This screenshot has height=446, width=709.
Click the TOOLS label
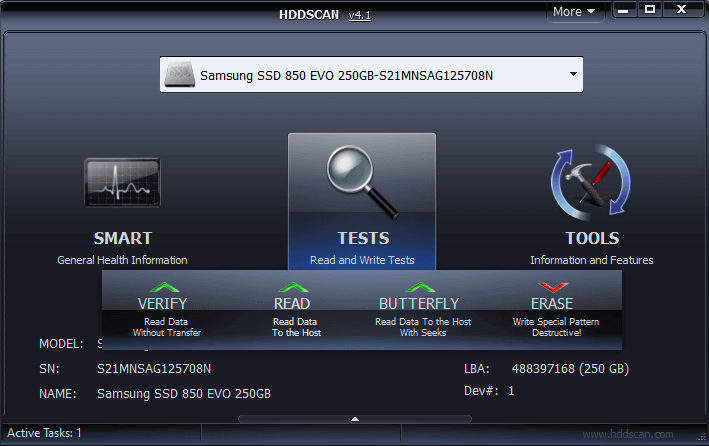pyautogui.click(x=592, y=238)
